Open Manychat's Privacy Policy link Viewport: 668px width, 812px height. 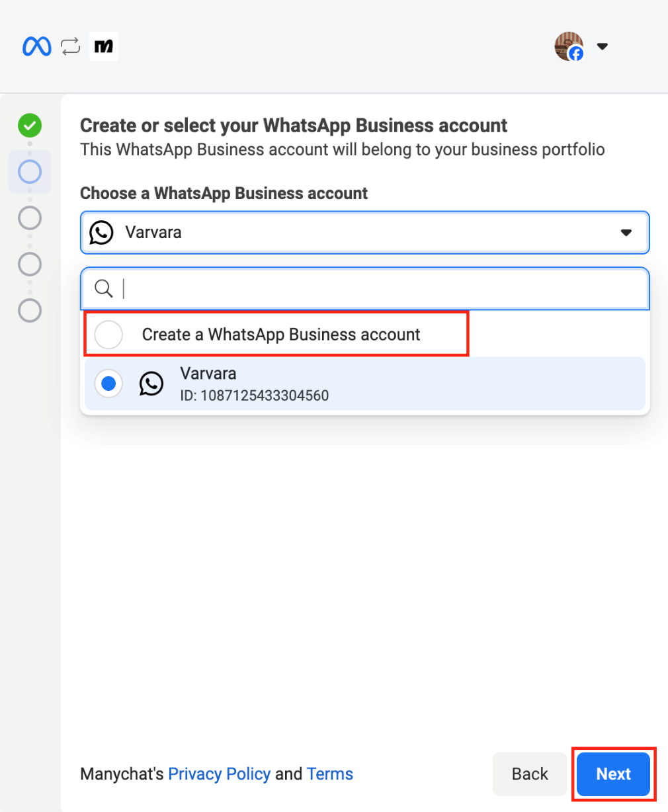219,774
